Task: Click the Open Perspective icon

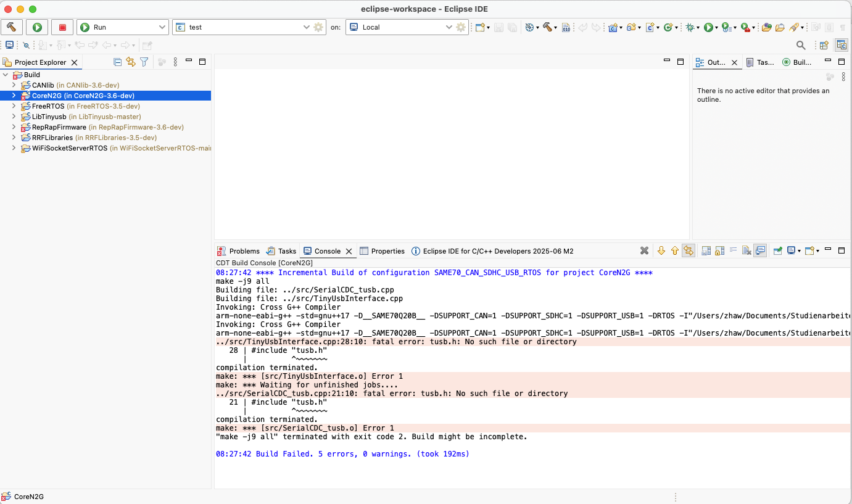Action: [824, 45]
